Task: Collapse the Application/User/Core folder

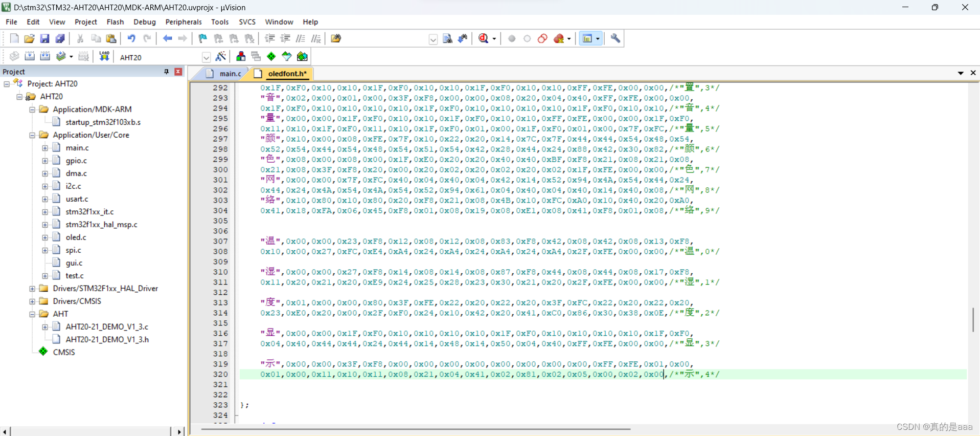Action: coord(32,135)
